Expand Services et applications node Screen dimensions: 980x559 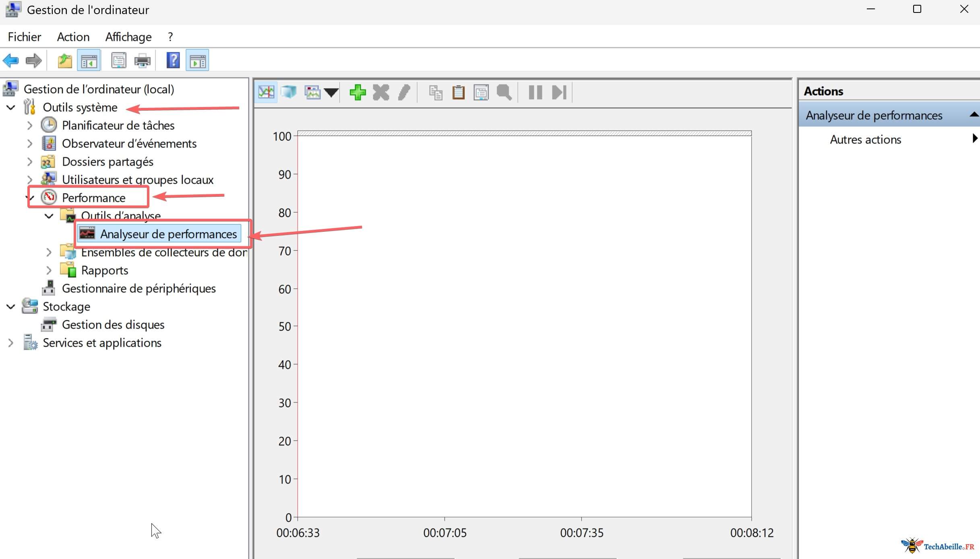11,343
